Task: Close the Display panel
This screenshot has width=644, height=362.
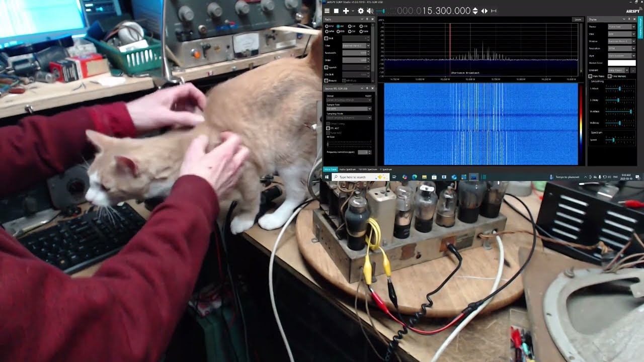Action: (x=634, y=19)
